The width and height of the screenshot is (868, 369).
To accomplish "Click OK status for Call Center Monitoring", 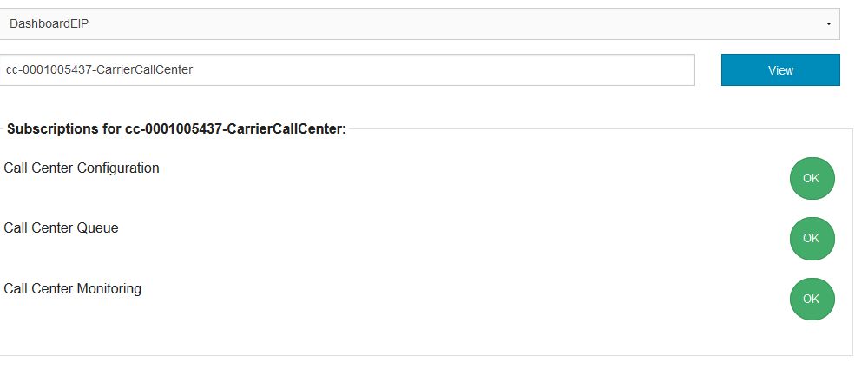I will [x=812, y=299].
